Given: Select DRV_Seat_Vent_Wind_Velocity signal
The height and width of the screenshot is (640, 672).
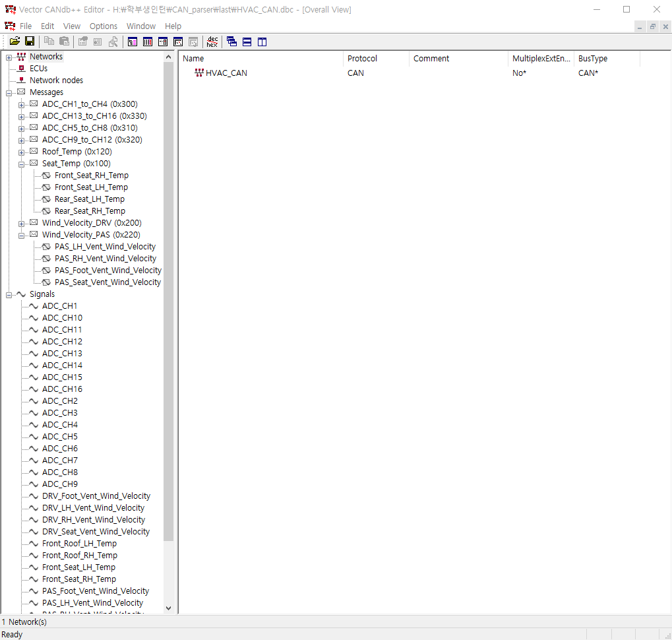Looking at the screenshot, I should click(96, 532).
